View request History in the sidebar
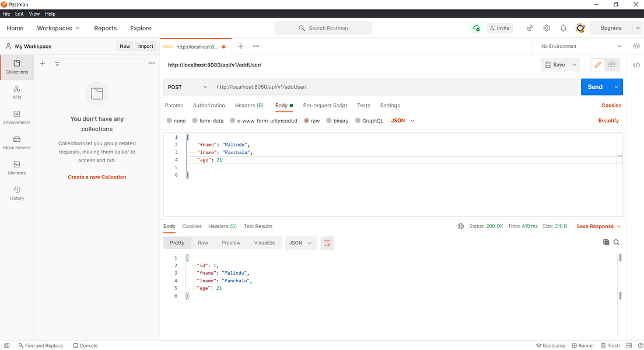 click(17, 193)
